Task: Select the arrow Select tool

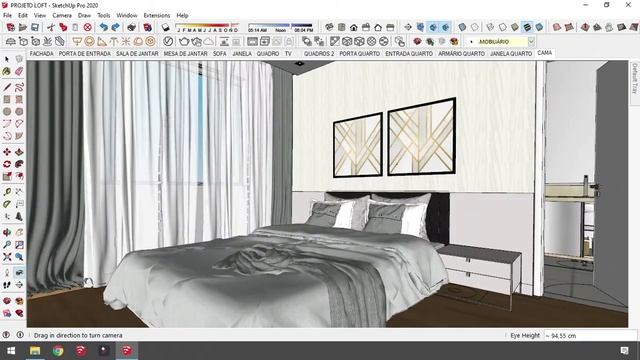Action: point(7,59)
